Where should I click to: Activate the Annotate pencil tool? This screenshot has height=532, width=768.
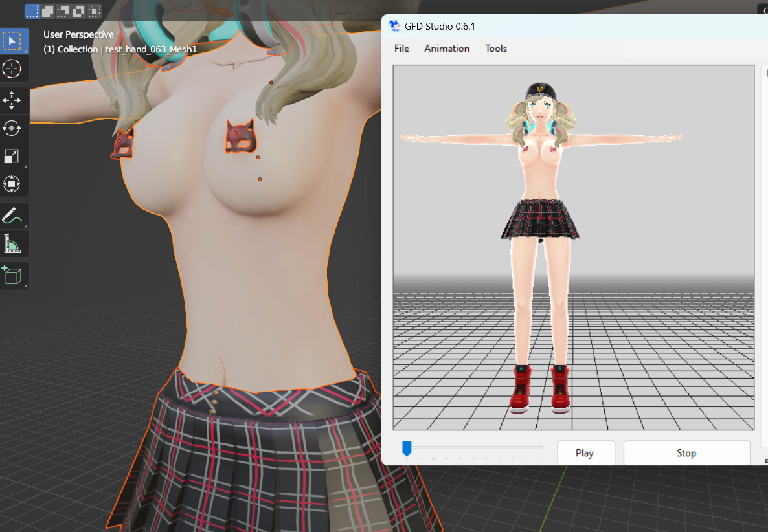click(x=12, y=216)
